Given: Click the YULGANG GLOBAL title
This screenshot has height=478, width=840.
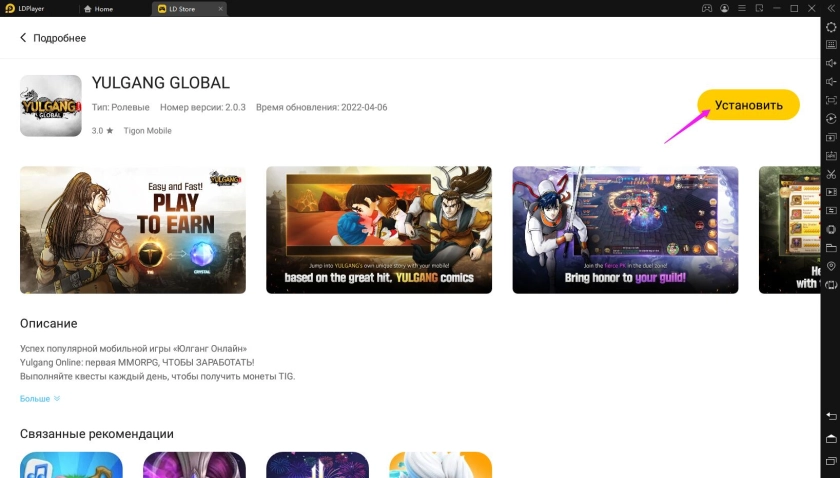Looking at the screenshot, I should pyautogui.click(x=161, y=83).
